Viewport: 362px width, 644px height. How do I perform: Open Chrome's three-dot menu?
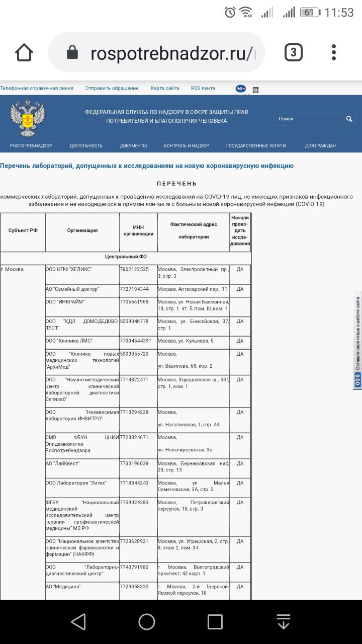334,52
